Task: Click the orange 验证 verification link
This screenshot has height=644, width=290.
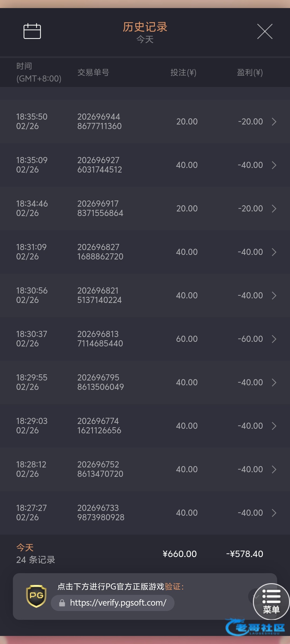Action: 173,587
